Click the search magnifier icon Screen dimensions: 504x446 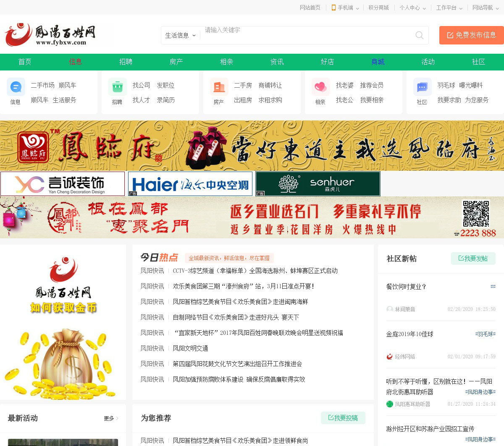tap(419, 35)
